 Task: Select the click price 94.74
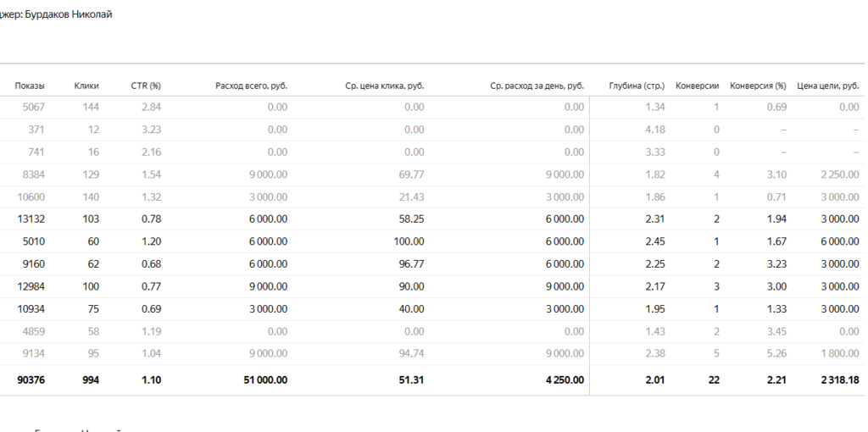[412, 353]
